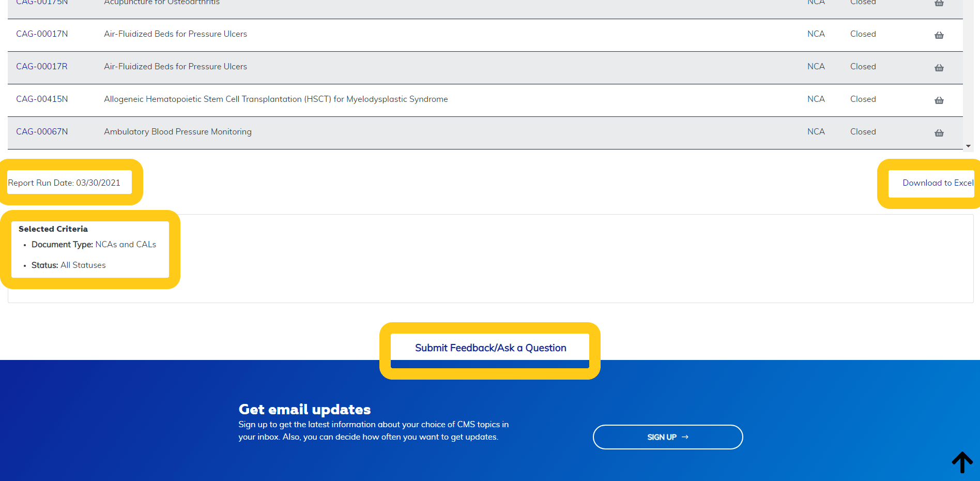Open the CAG-00067N link
Viewport: 980px width, 481px height.
pos(42,132)
